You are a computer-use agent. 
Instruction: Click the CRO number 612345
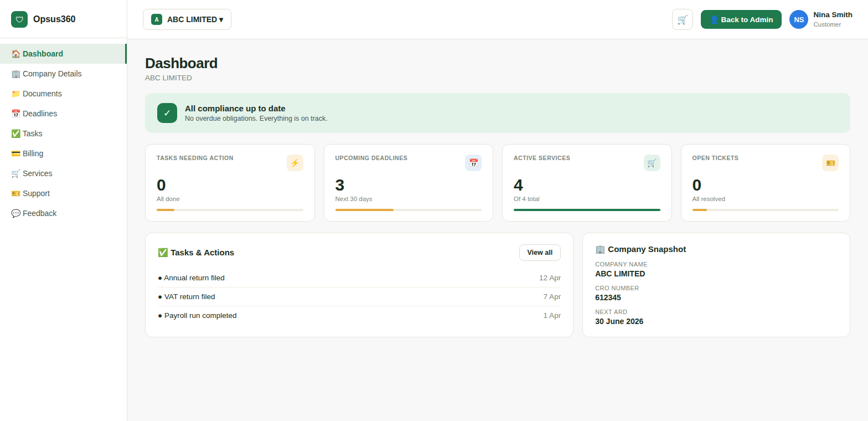click(x=608, y=297)
